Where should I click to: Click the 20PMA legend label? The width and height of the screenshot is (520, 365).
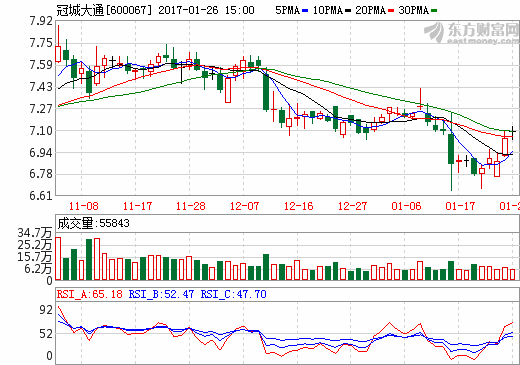(x=371, y=10)
